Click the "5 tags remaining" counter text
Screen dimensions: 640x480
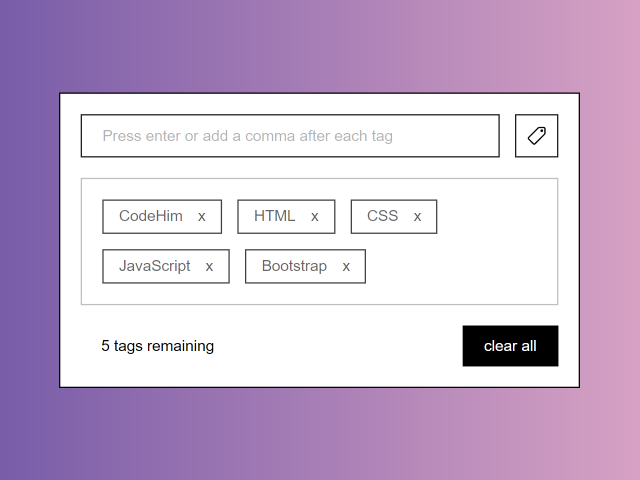tap(158, 346)
